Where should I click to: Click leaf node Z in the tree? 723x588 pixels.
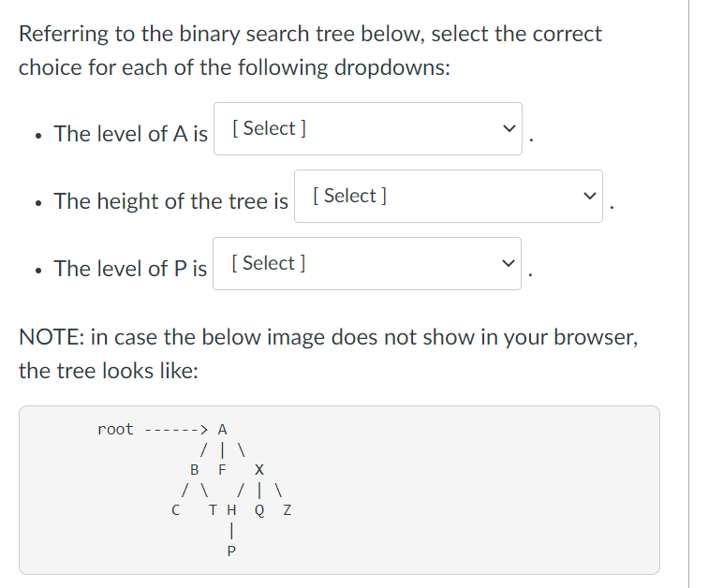click(x=287, y=510)
